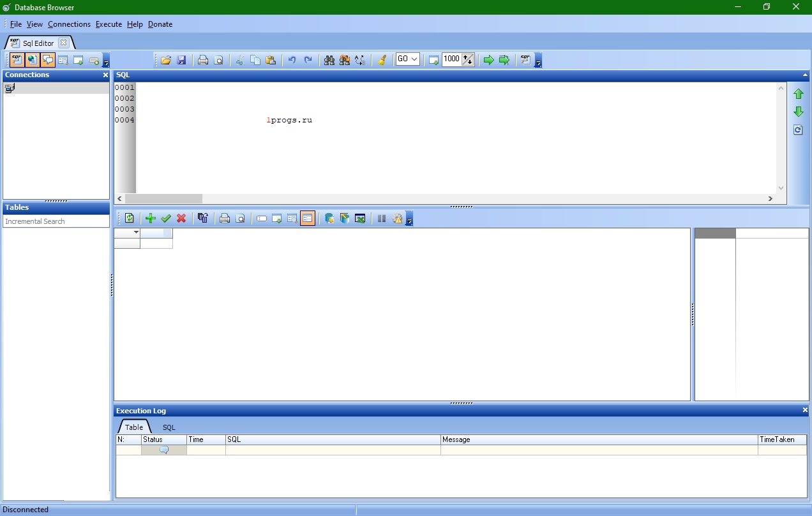Expand results toolbar options arrow
Viewport: 812px width, 516px height.
point(409,219)
